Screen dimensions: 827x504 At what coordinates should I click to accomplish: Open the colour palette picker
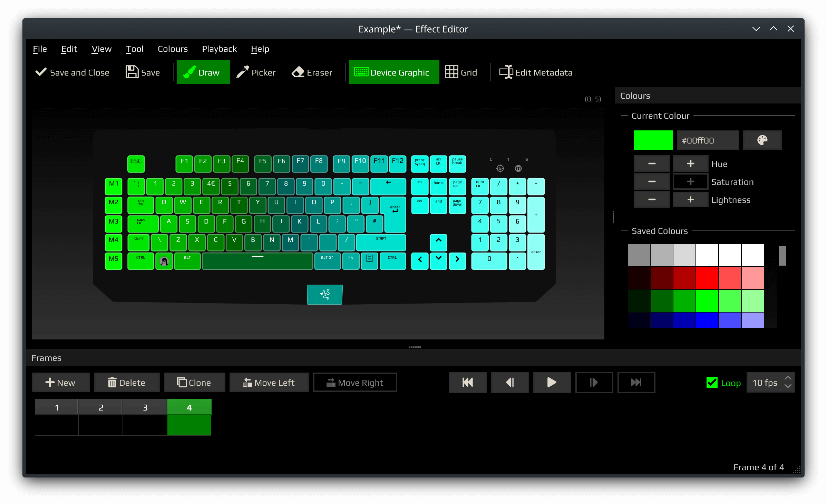[762, 140]
